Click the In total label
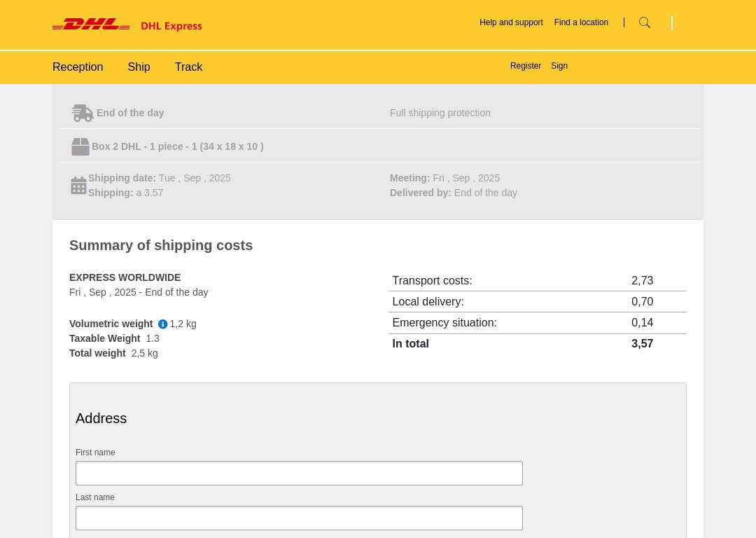Image resolution: width=756 pixels, height=538 pixels. (410, 343)
